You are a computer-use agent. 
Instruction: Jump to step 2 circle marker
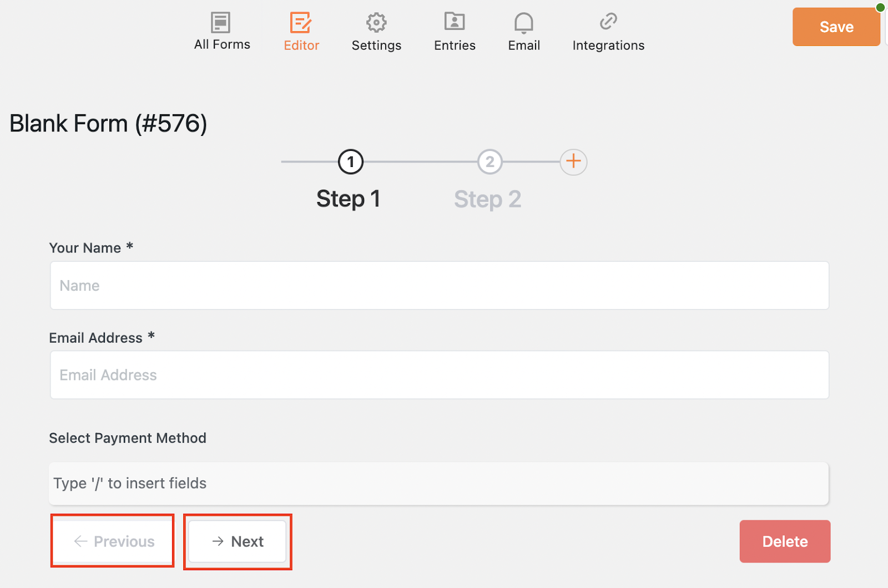point(490,162)
